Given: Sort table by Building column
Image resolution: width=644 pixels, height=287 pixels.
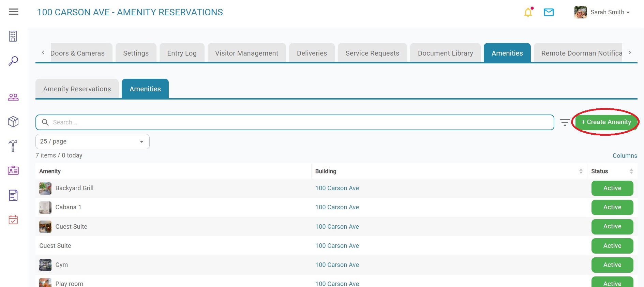Looking at the screenshot, I should (581, 171).
